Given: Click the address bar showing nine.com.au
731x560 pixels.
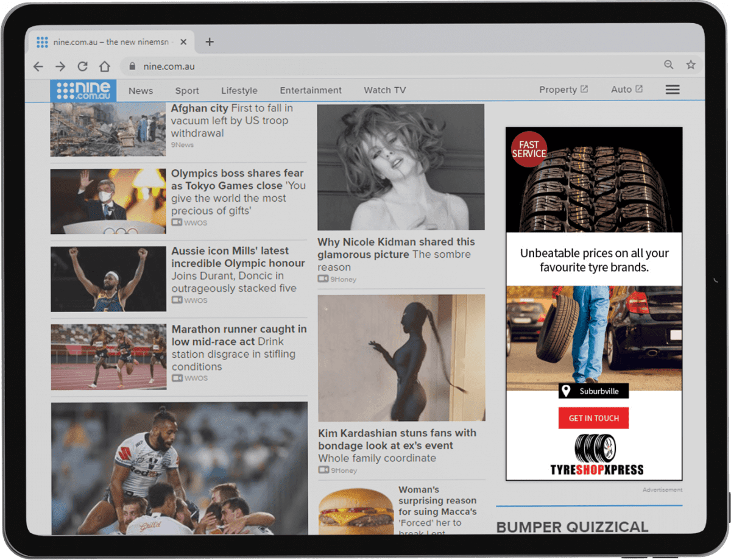Looking at the screenshot, I should pos(365,66).
